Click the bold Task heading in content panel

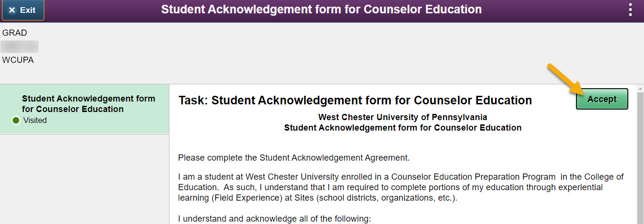point(355,101)
